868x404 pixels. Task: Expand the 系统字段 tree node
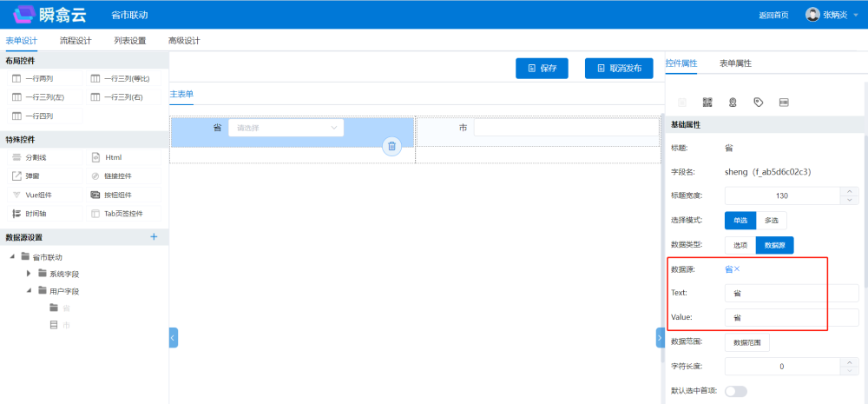click(x=29, y=274)
